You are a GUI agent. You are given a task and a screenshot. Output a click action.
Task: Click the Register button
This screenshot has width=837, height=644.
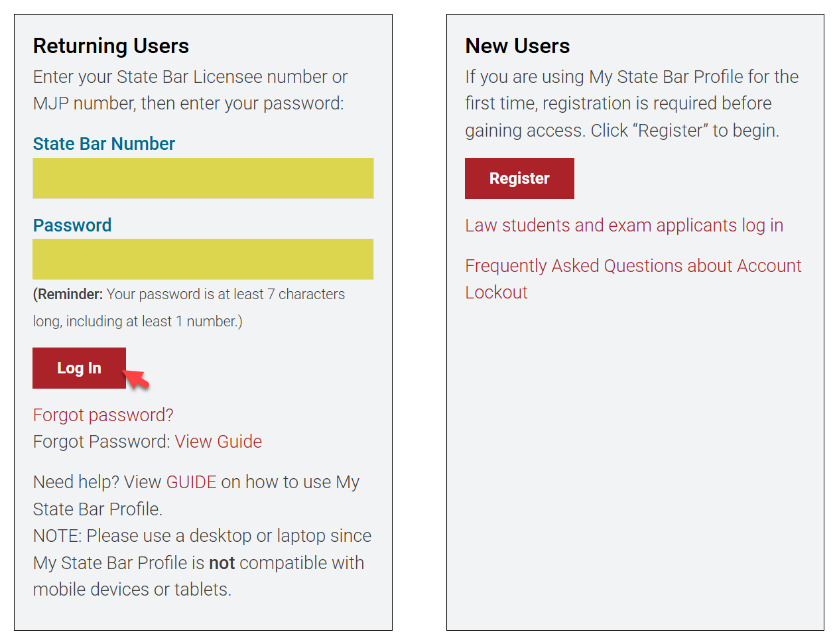(x=519, y=178)
